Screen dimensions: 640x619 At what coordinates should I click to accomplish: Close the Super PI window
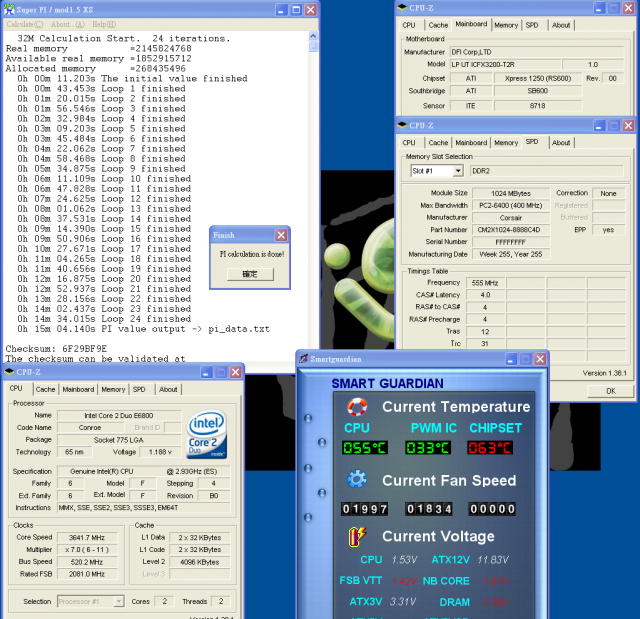pos(311,10)
